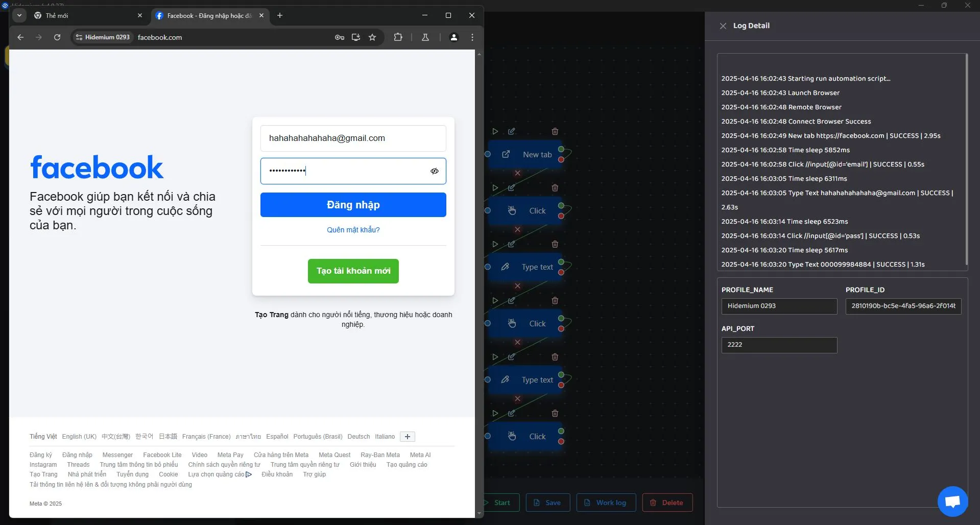
Task: Reload the Facebook page
Action: click(x=57, y=37)
